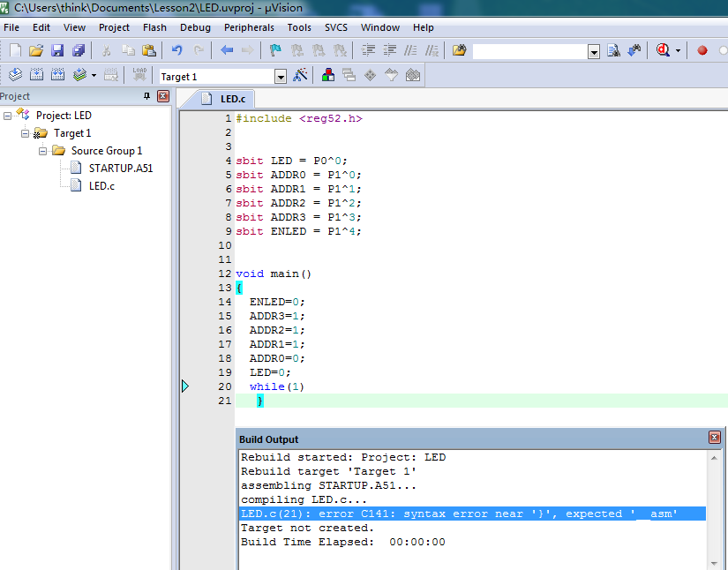Collapse the Source Group 1 folder

pyautogui.click(x=42, y=151)
